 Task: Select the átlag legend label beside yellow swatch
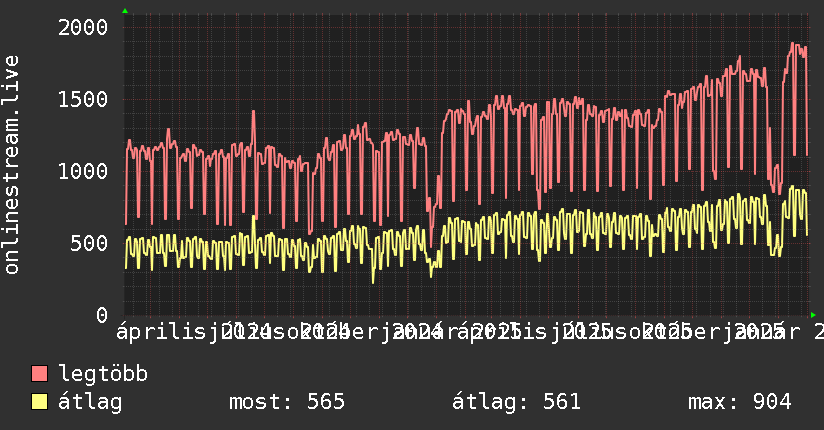click(x=90, y=402)
